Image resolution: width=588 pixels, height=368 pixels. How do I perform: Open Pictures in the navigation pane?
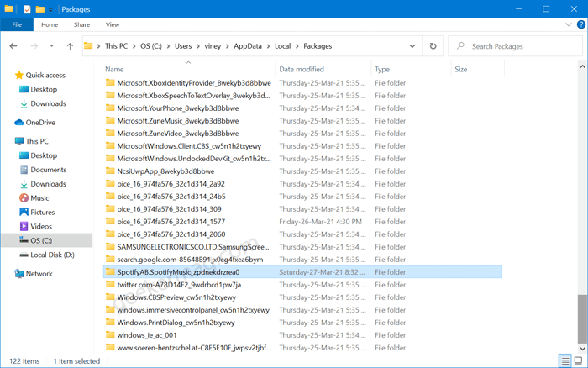[x=42, y=212]
